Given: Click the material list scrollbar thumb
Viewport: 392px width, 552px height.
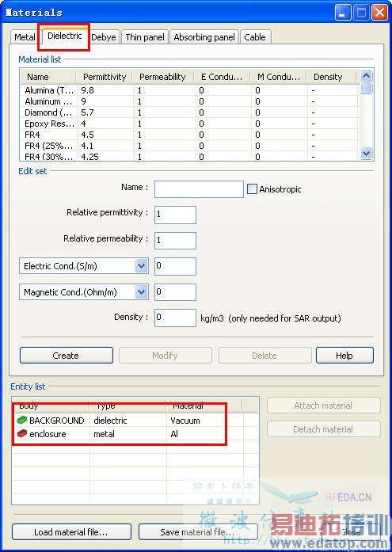Looking at the screenshot, I should point(367,88).
